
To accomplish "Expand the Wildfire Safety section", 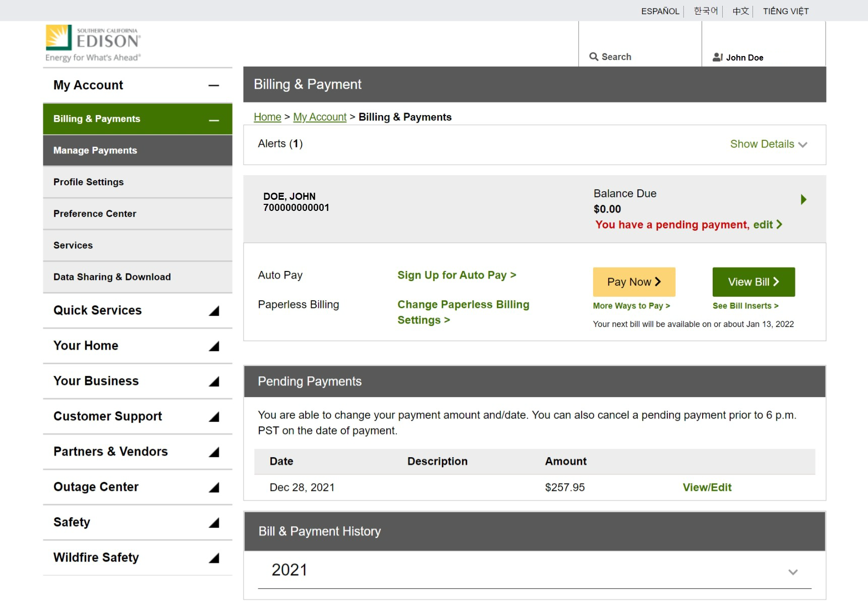I will click(214, 558).
